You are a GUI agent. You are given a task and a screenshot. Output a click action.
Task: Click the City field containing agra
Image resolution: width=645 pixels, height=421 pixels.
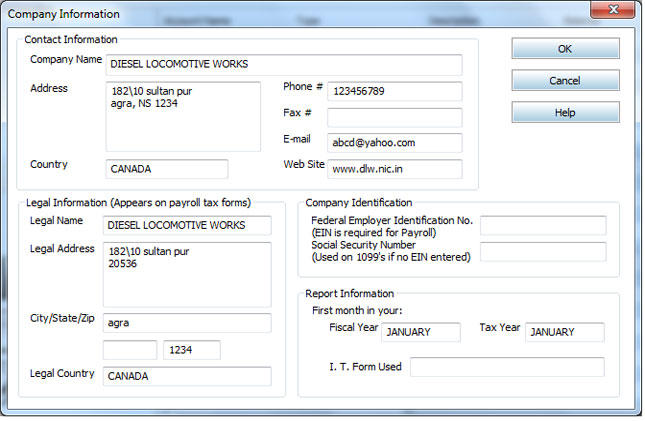[187, 323]
